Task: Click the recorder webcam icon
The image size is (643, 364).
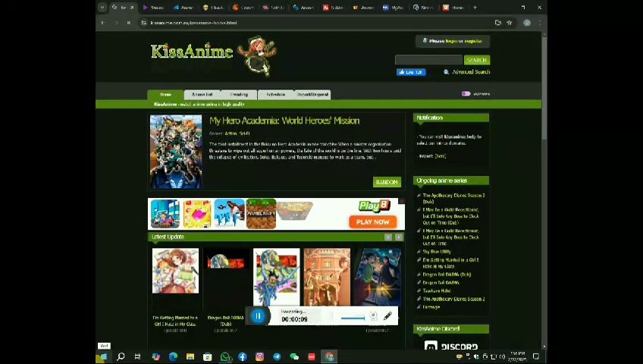Action: point(372,316)
